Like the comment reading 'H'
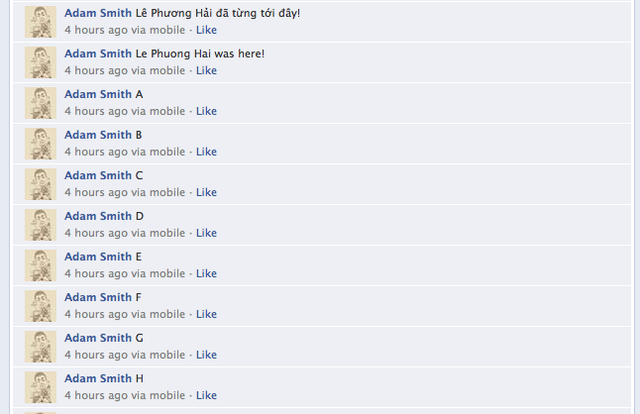Image resolution: width=640 pixels, height=414 pixels. pyautogui.click(x=206, y=396)
